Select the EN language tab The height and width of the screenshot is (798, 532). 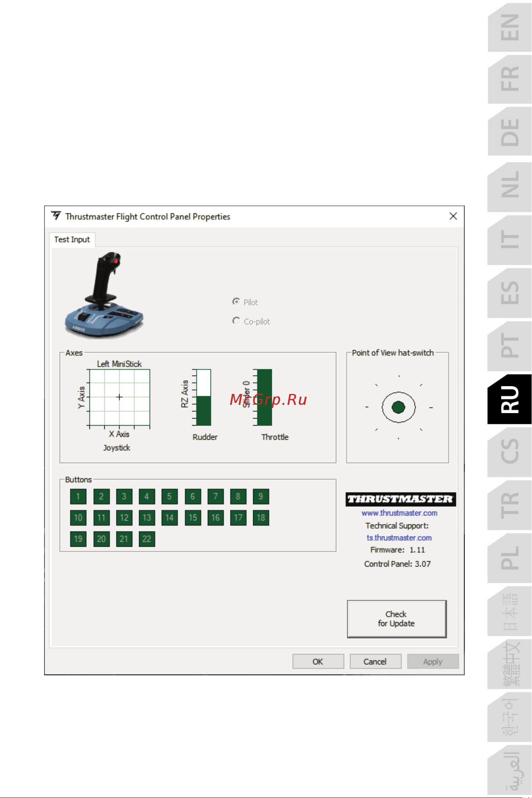click(510, 27)
